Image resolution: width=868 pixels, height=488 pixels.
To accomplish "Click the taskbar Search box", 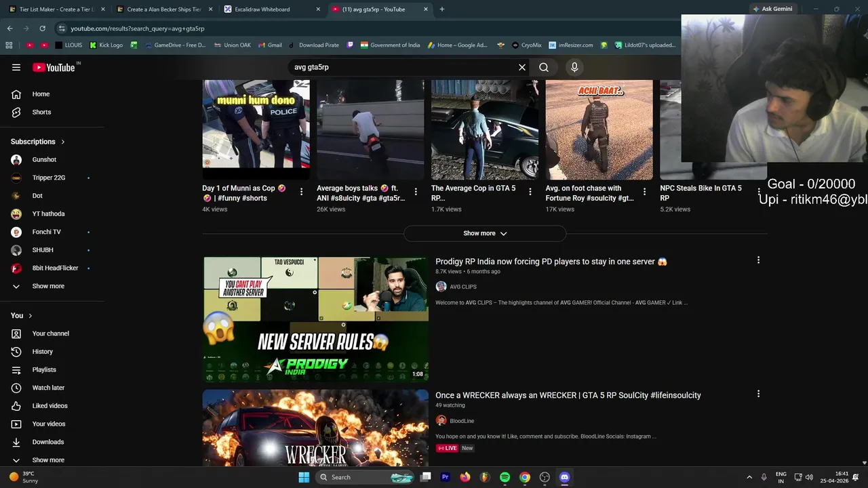I will point(366,477).
